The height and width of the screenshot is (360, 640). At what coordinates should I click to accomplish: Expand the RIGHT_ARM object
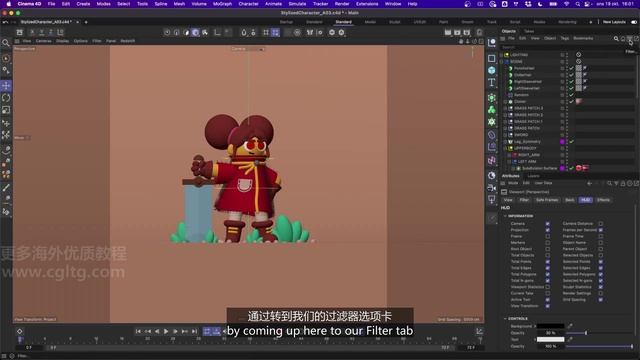coord(509,155)
